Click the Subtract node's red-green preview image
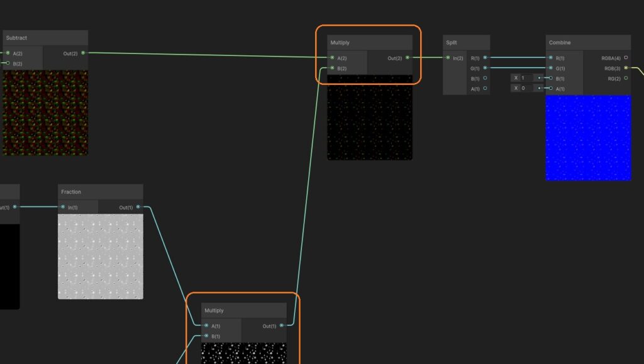The height and width of the screenshot is (364, 644). (45, 113)
